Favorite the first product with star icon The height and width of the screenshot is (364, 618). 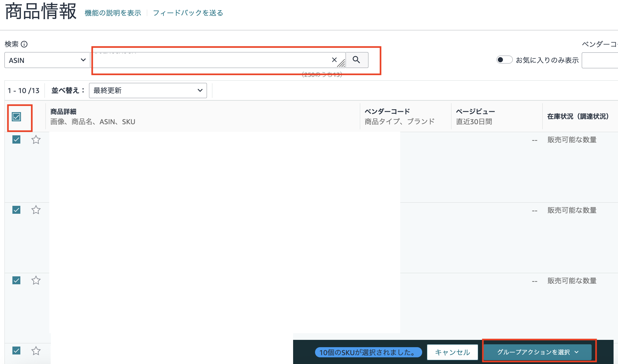pyautogui.click(x=36, y=140)
